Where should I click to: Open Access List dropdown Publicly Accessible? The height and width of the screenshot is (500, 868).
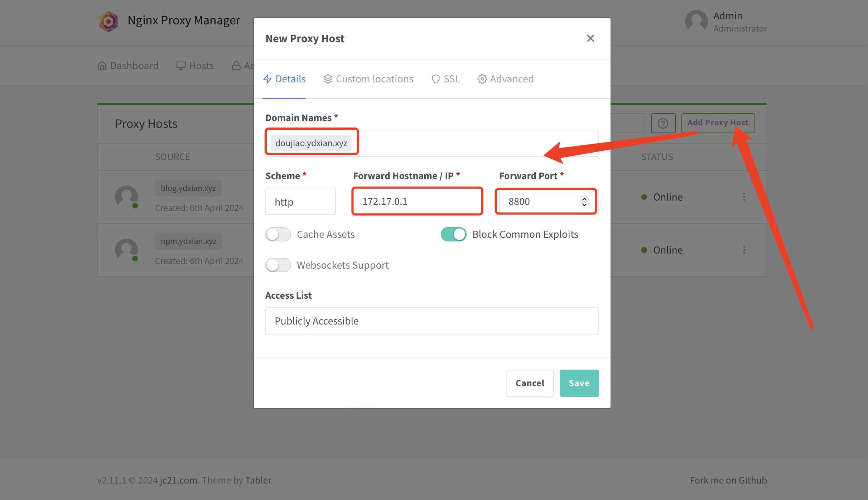pos(432,321)
